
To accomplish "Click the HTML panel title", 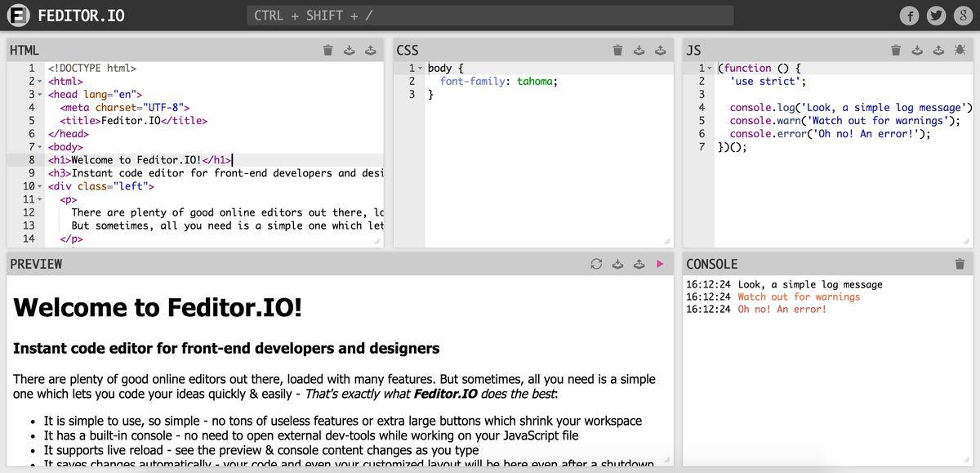I will [24, 51].
